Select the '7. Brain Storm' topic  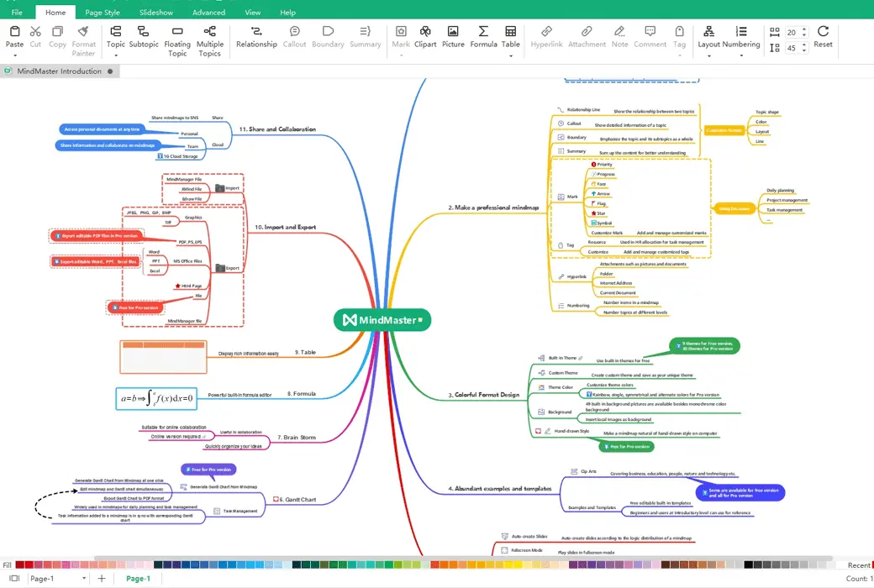pos(297,438)
